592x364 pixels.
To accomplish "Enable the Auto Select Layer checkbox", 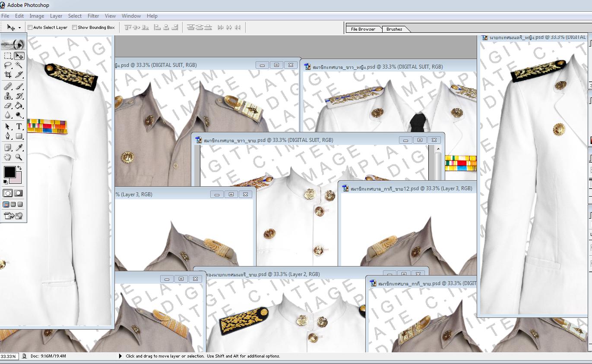I will coord(30,28).
